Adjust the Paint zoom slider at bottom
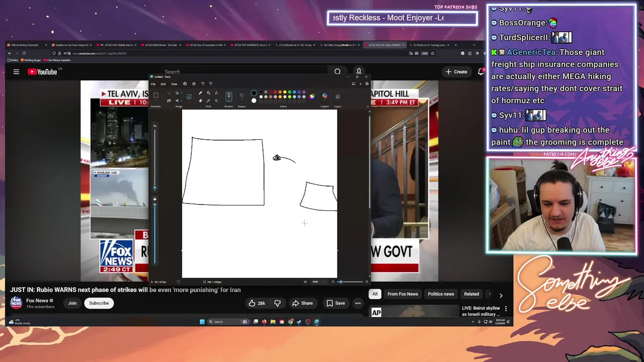Screen dimensions: 644x362 click(x=351, y=282)
